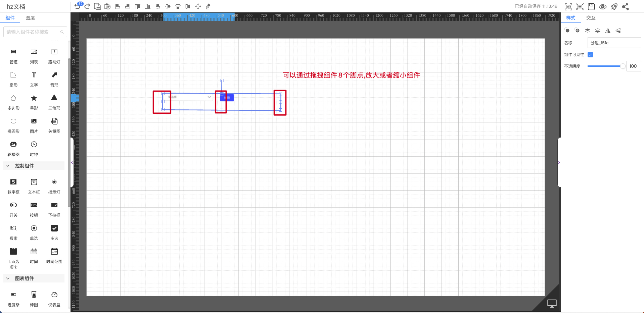
Task: Select the 进度条 progress bar component
Action: point(13,299)
